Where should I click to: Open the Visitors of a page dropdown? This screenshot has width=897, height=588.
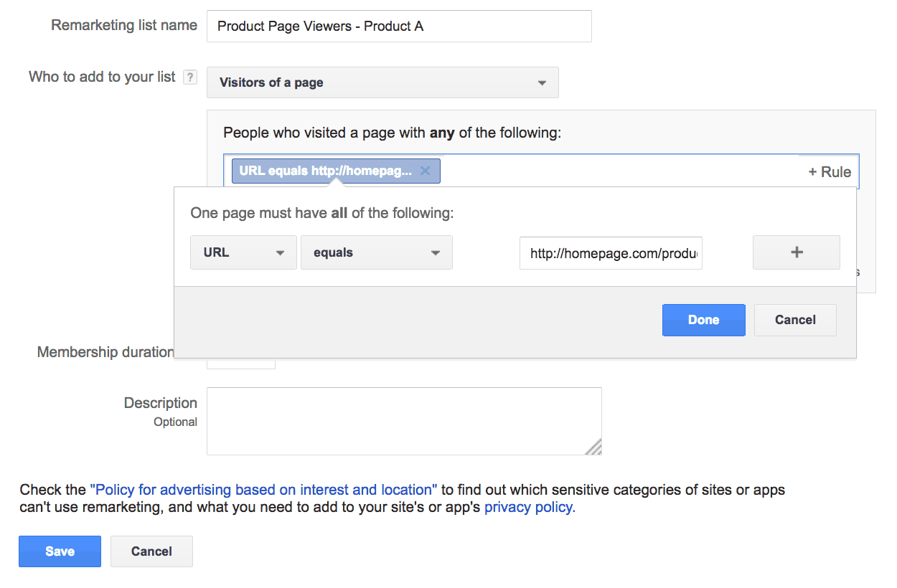(x=382, y=82)
